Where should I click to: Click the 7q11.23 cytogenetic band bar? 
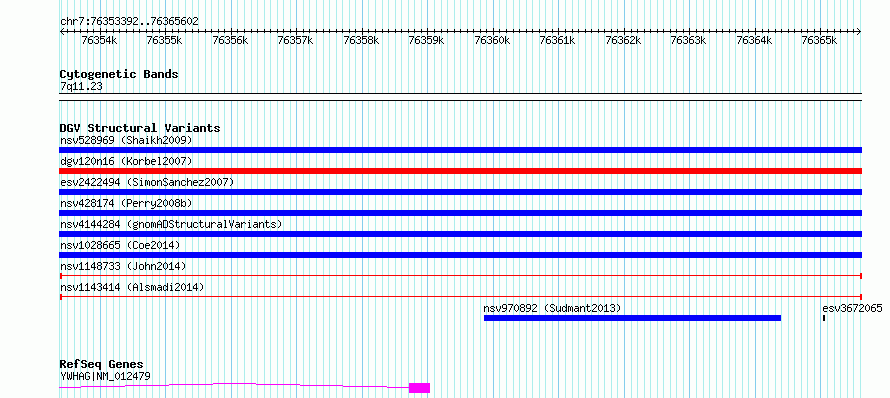[x=460, y=97]
